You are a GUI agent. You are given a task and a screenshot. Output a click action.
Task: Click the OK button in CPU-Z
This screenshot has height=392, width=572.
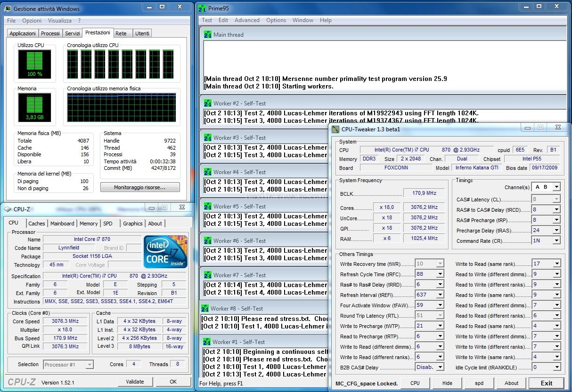[173, 382]
